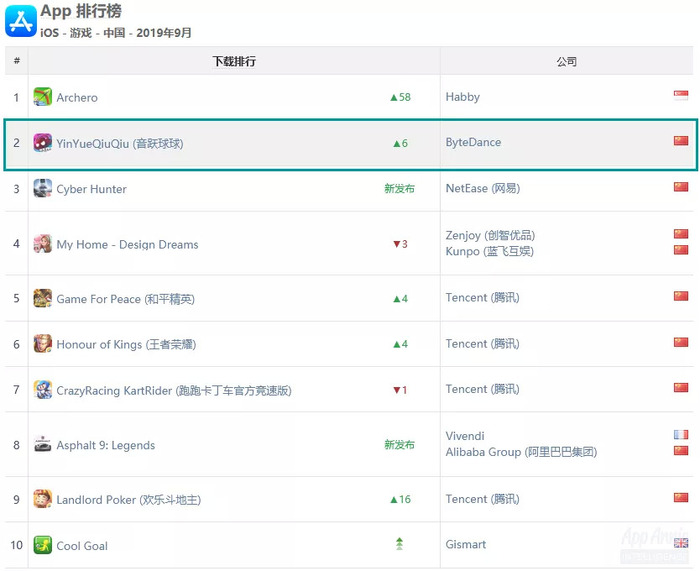This screenshot has width=700, height=571.
Task: Click the ▲4 change for Honour of Kings
Action: (400, 344)
